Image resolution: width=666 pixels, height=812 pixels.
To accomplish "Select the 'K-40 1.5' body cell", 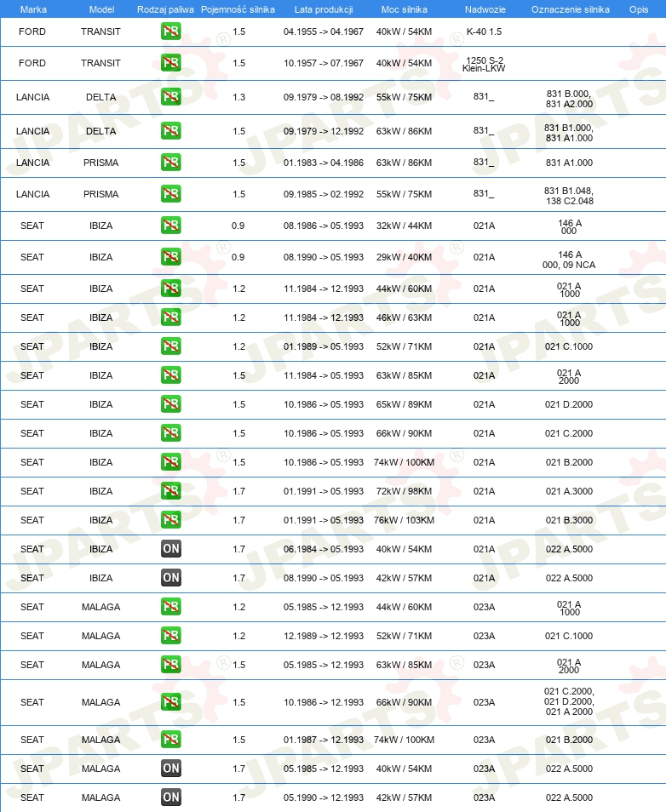I will pos(484,31).
